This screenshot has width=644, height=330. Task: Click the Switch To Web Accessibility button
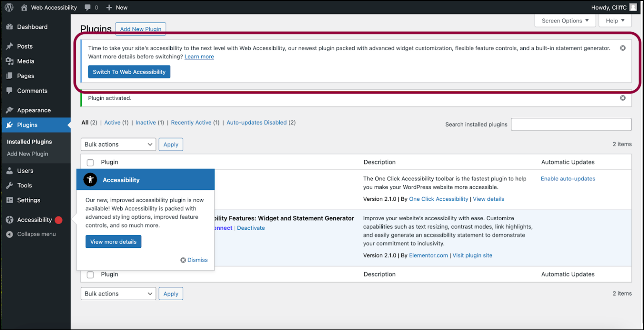129,72
